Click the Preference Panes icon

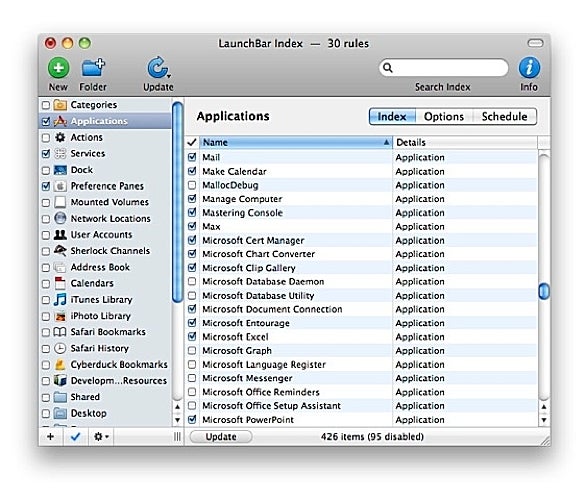pyautogui.click(x=60, y=186)
